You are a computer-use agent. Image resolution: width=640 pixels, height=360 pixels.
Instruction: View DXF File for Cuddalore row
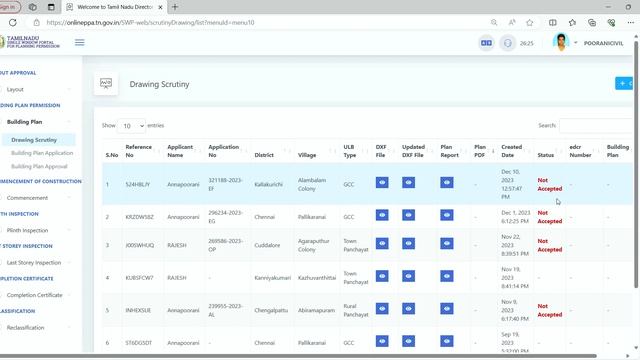point(382,244)
